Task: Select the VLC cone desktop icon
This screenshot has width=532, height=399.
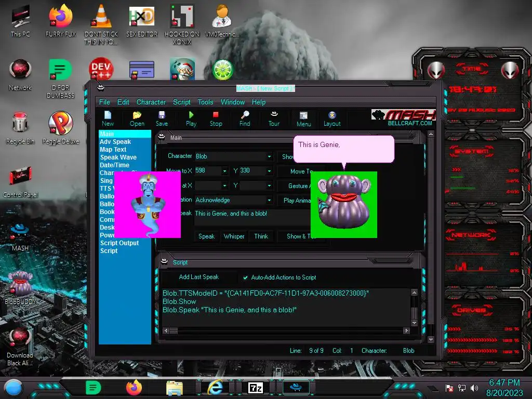Action: pos(101,24)
